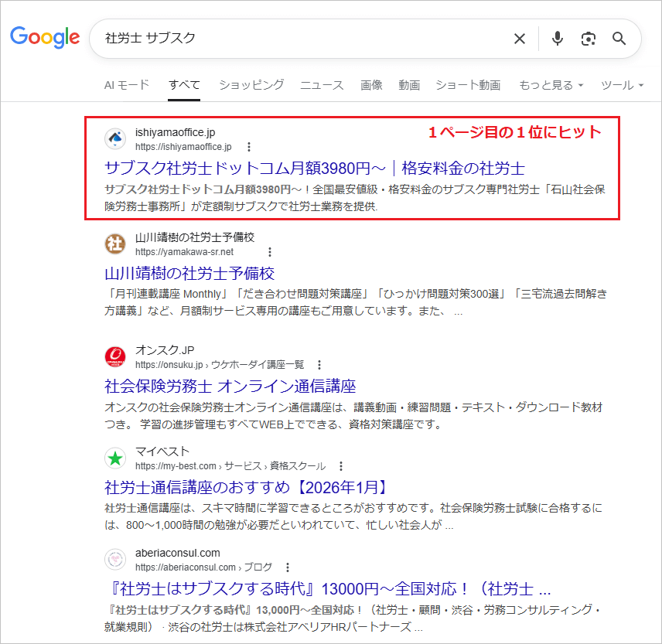Image resolution: width=662 pixels, height=644 pixels.
Task: Click inside the search input field
Action: [309, 39]
